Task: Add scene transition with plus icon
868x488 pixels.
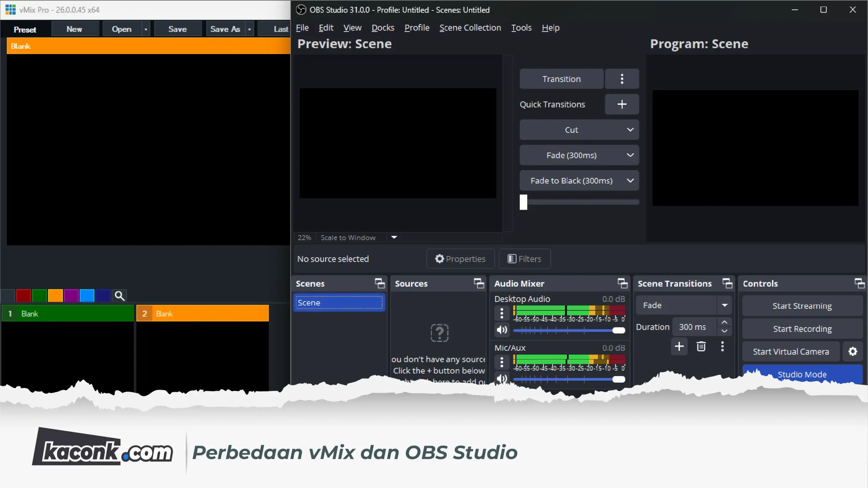Action: 679,346
